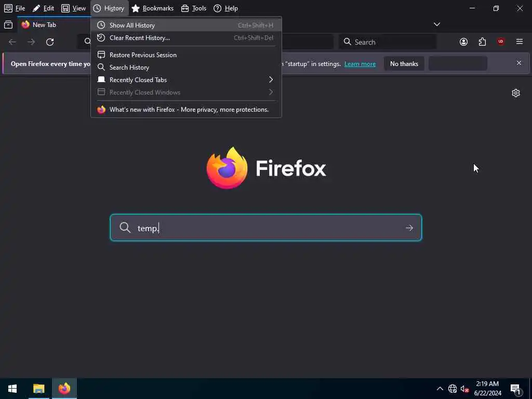Switch to the New Tab tab
This screenshot has height=399, width=532.
coord(54,25)
